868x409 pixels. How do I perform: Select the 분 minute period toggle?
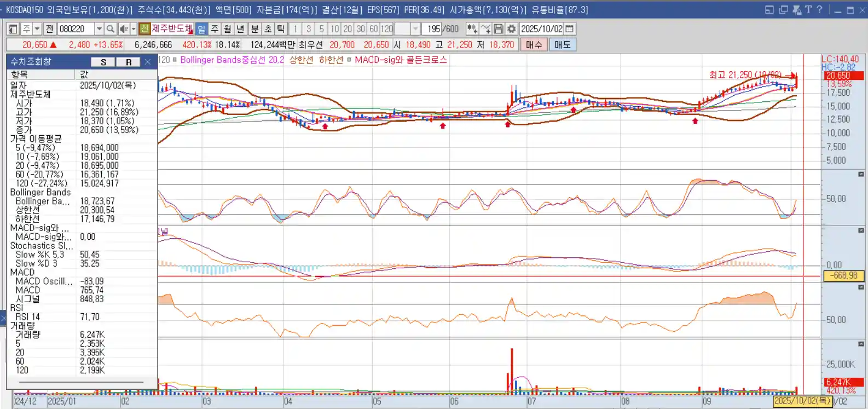254,28
